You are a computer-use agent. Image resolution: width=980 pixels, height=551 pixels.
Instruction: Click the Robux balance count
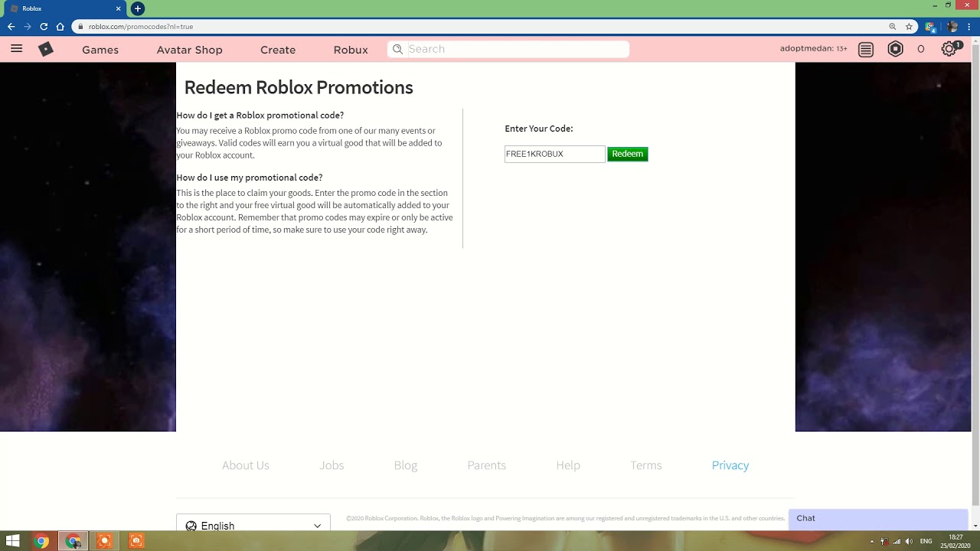(920, 49)
